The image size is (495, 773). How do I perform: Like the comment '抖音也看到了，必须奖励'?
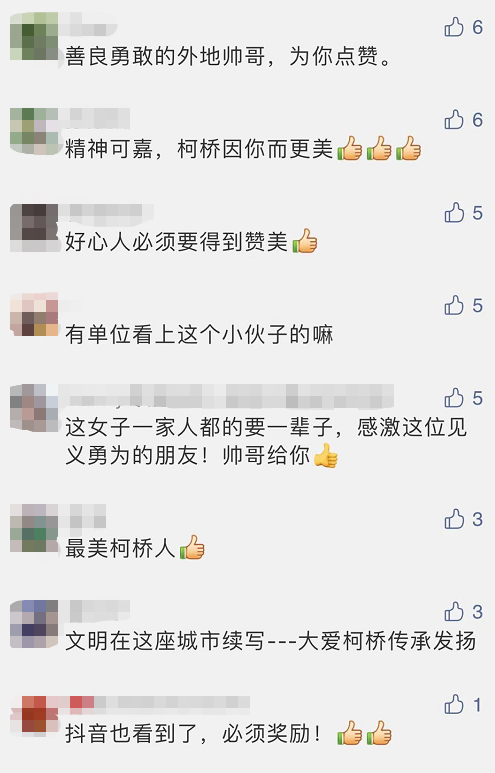pyautogui.click(x=454, y=705)
